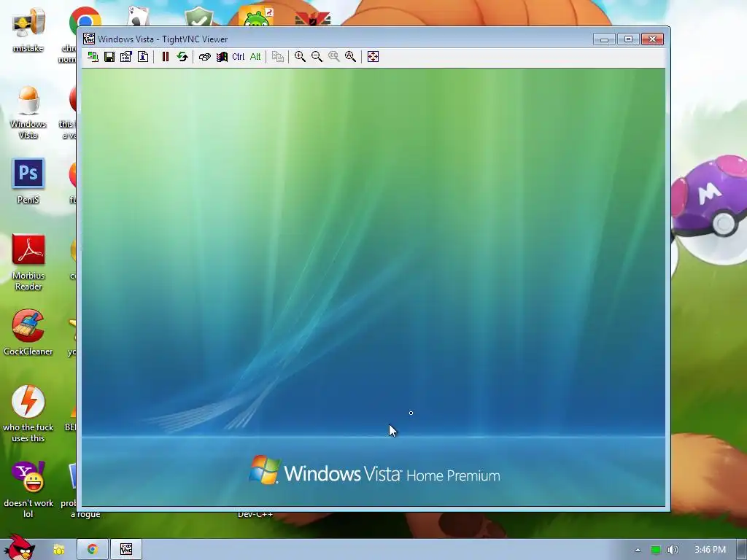Pause the VNC session
Screen dimensions: 747x560
tap(166, 57)
